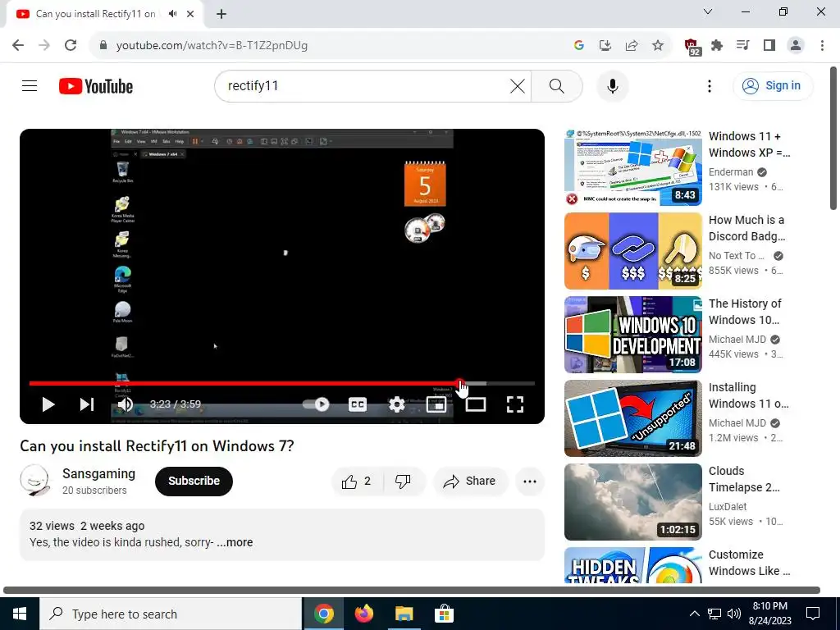The width and height of the screenshot is (840, 630).
Task: Open Chrome's three-dot menu
Action: click(x=822, y=45)
